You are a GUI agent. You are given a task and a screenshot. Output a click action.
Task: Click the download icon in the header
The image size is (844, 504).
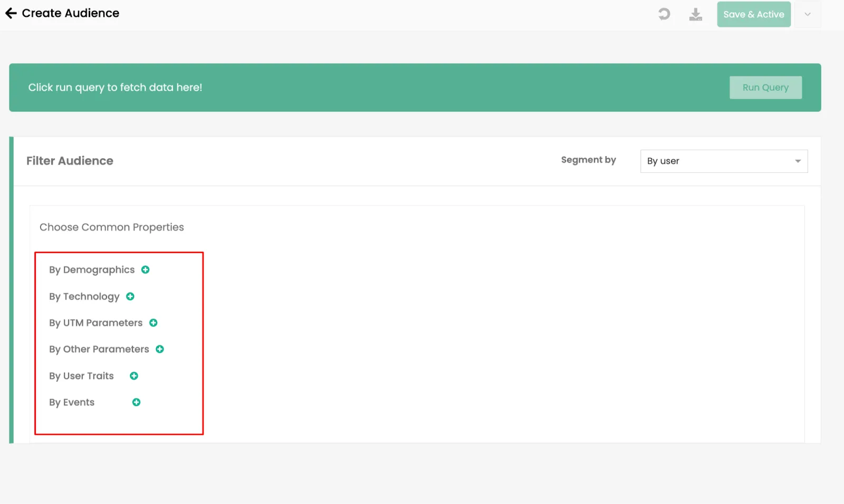(x=696, y=14)
